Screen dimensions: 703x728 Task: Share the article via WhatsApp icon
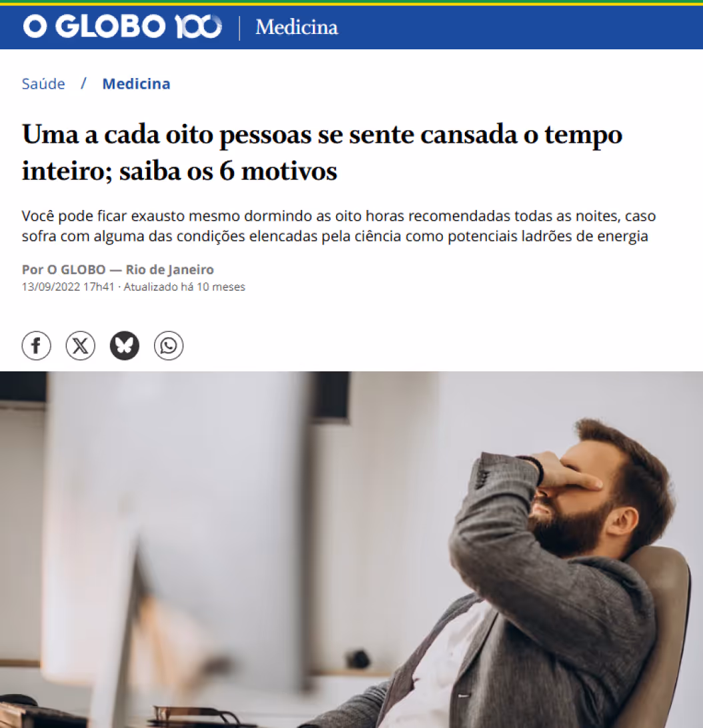click(169, 345)
